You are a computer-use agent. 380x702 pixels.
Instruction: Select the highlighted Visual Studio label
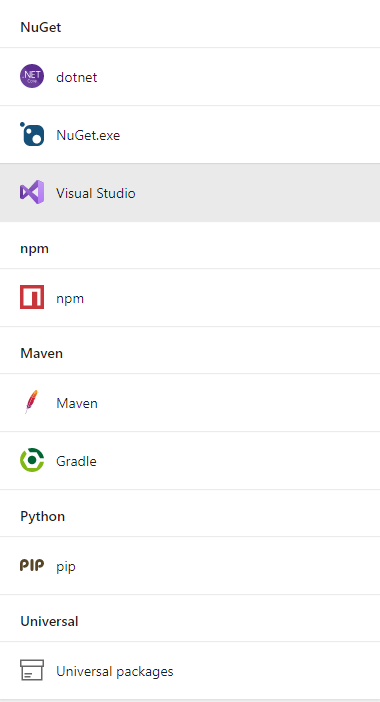[x=96, y=193]
